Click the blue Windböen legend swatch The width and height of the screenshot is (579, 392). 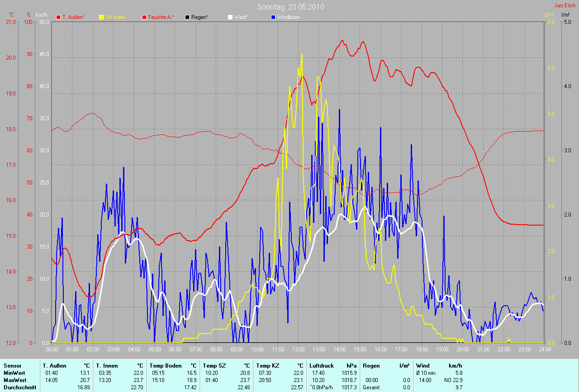273,17
